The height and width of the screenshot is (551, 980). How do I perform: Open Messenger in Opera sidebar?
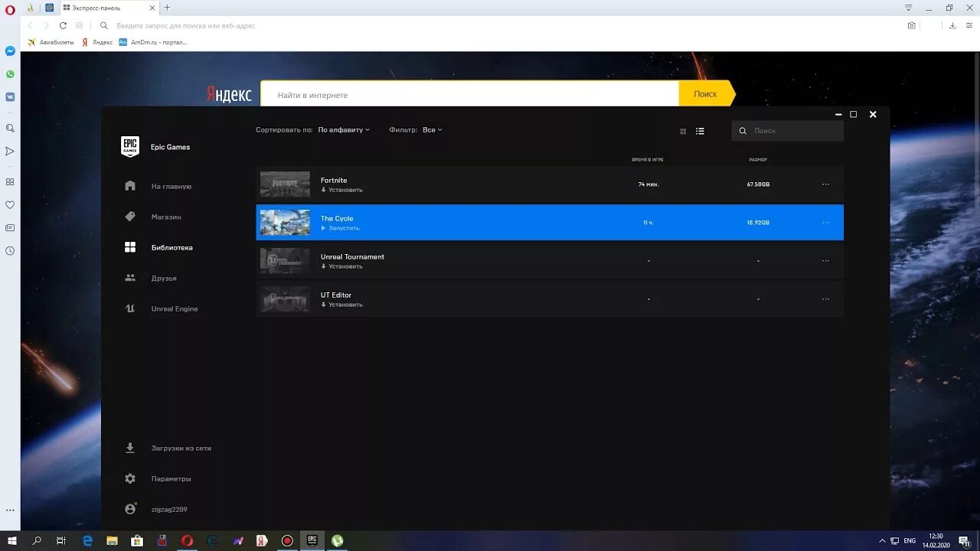tap(10, 51)
